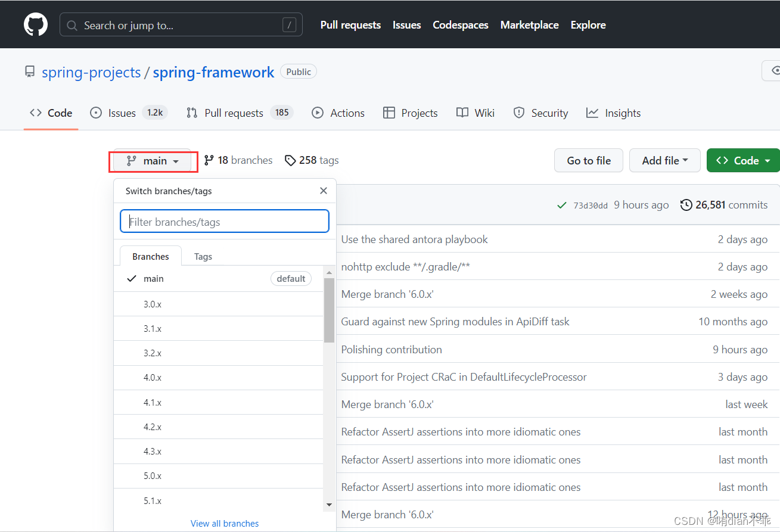780x532 pixels.
Task: Expand the green Code dropdown button
Action: pos(743,160)
